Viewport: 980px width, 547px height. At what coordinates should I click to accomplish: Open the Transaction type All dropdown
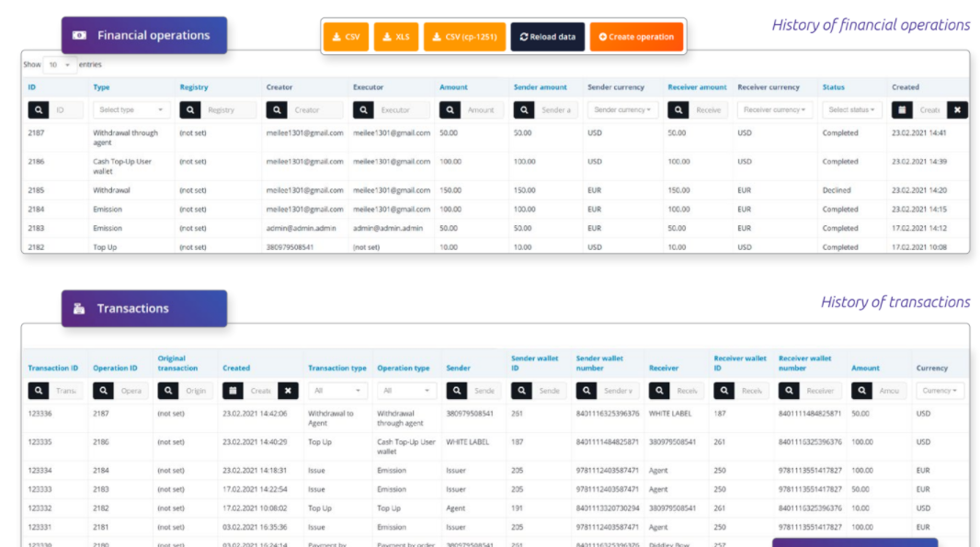click(336, 391)
